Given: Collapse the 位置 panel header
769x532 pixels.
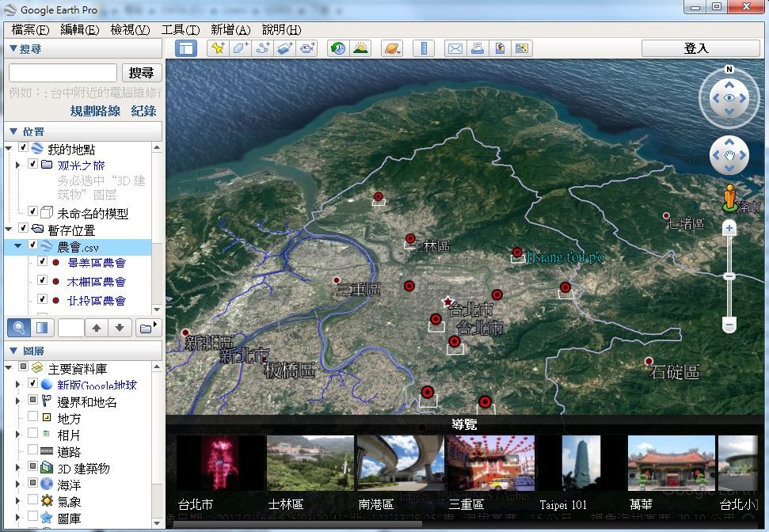Looking at the screenshot, I should click(82, 131).
